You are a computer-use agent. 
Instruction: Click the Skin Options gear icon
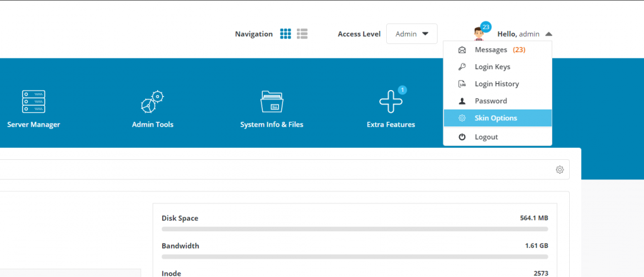coord(462,118)
